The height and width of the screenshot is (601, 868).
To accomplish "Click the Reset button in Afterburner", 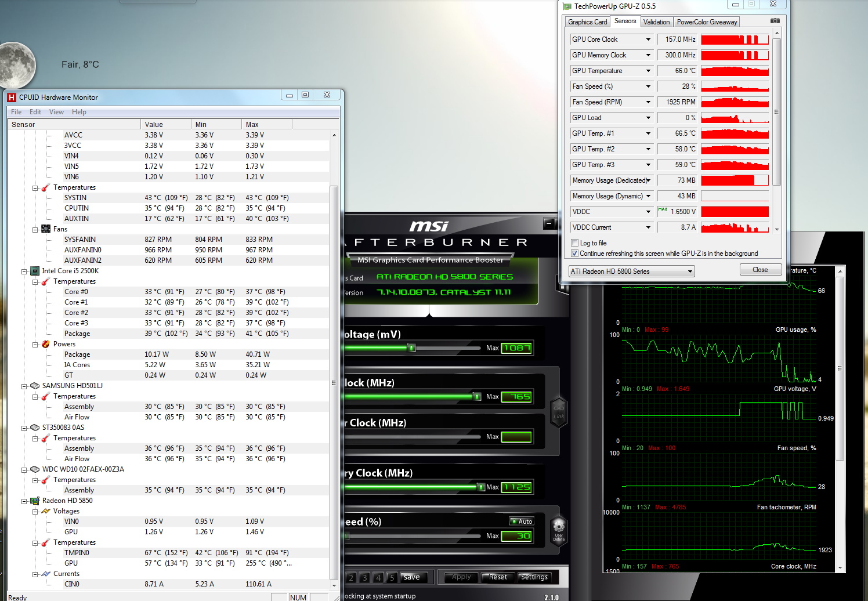I will (498, 577).
